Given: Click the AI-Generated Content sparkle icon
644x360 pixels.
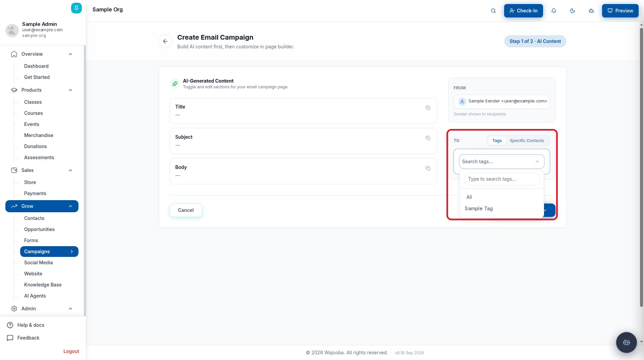Looking at the screenshot, I should pos(175,84).
